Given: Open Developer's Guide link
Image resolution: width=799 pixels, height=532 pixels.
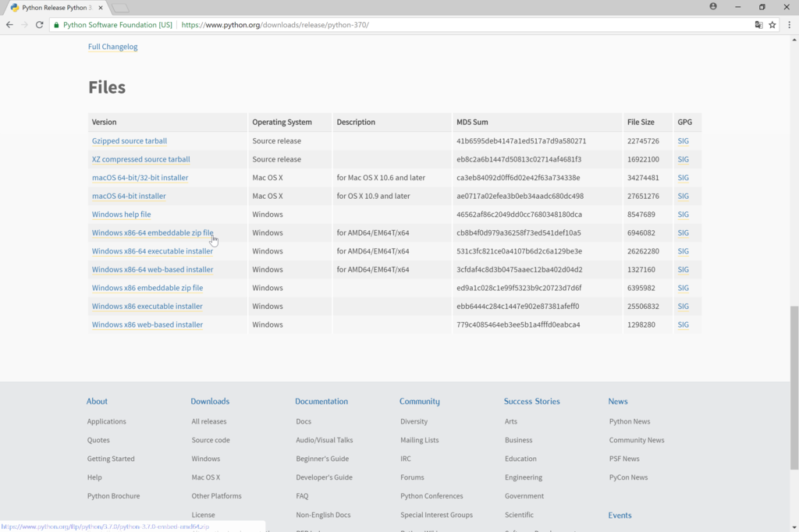Looking at the screenshot, I should 324,477.
